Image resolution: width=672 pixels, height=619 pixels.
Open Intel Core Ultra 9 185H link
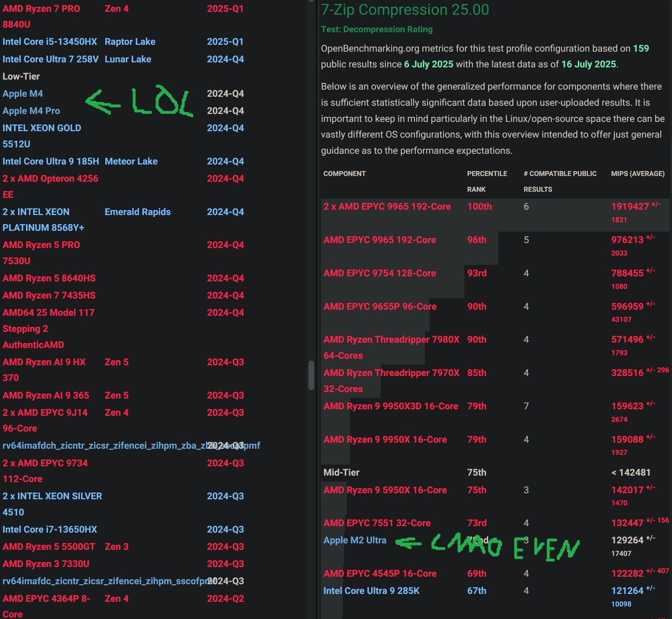point(51,161)
